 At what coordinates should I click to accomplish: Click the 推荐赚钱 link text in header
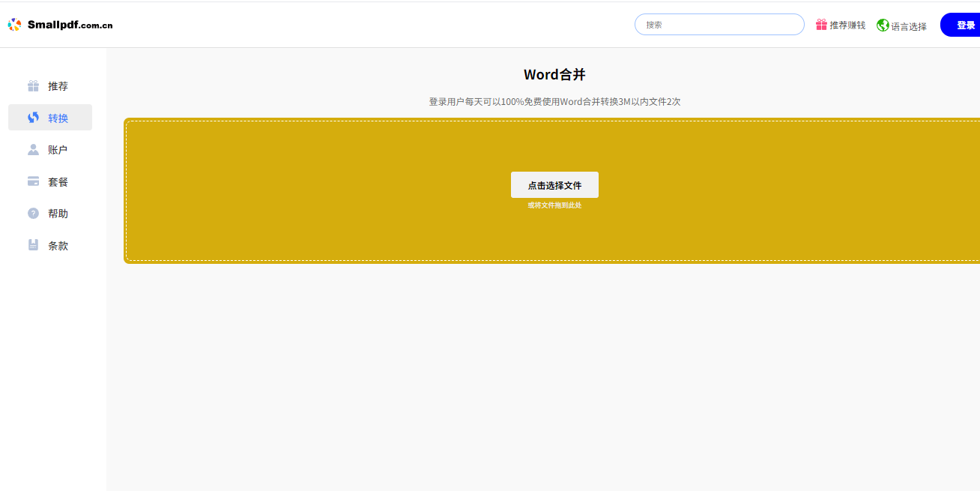[847, 25]
